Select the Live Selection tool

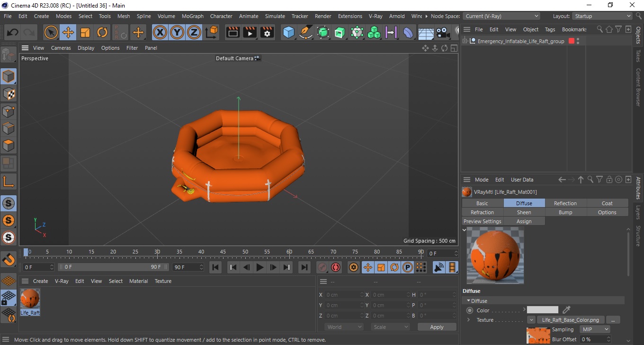tap(51, 33)
